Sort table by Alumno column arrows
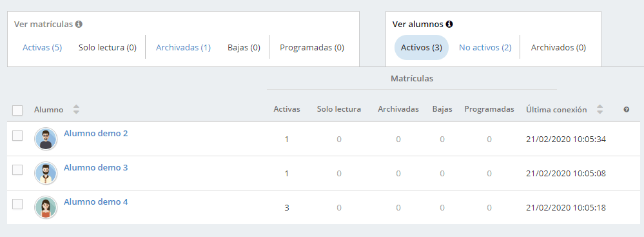644x237 pixels. click(77, 109)
